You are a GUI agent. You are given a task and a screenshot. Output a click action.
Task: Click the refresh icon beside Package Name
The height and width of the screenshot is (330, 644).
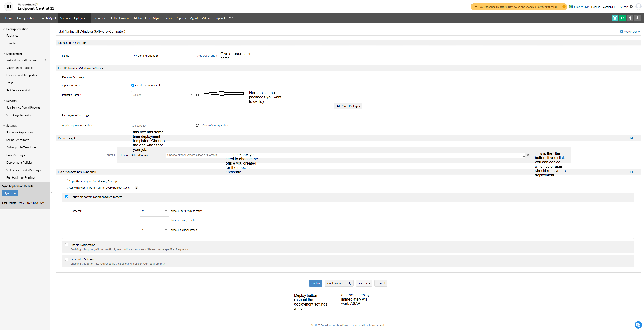pyautogui.click(x=198, y=95)
